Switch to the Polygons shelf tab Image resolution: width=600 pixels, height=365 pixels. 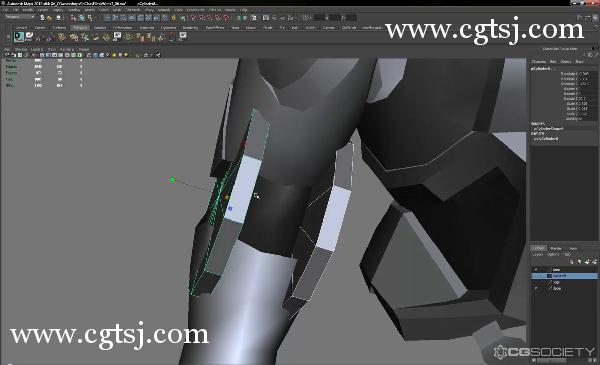pos(80,28)
